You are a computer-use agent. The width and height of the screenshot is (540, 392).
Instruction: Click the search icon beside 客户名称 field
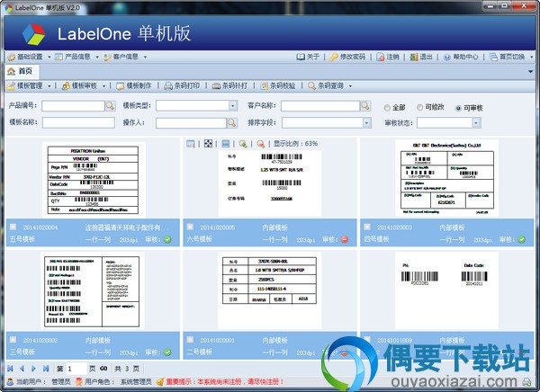pyautogui.click(x=365, y=106)
